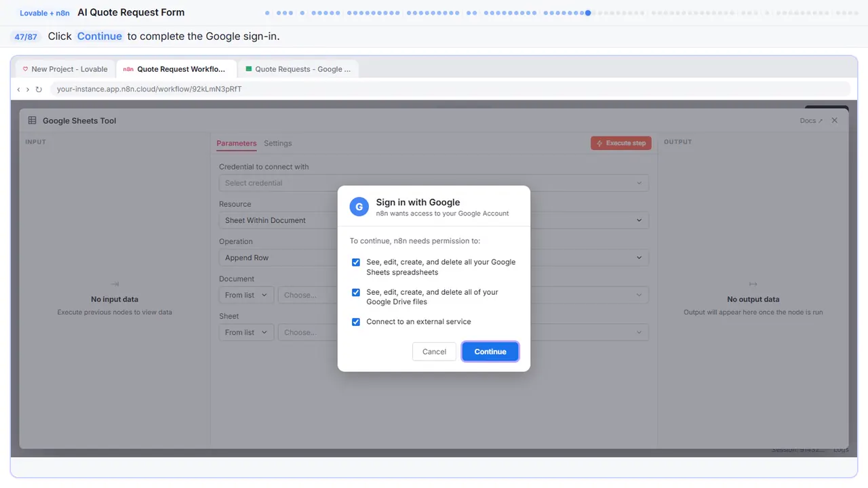
Task: Click the Google Sheets Tool table icon
Action: click(x=32, y=121)
